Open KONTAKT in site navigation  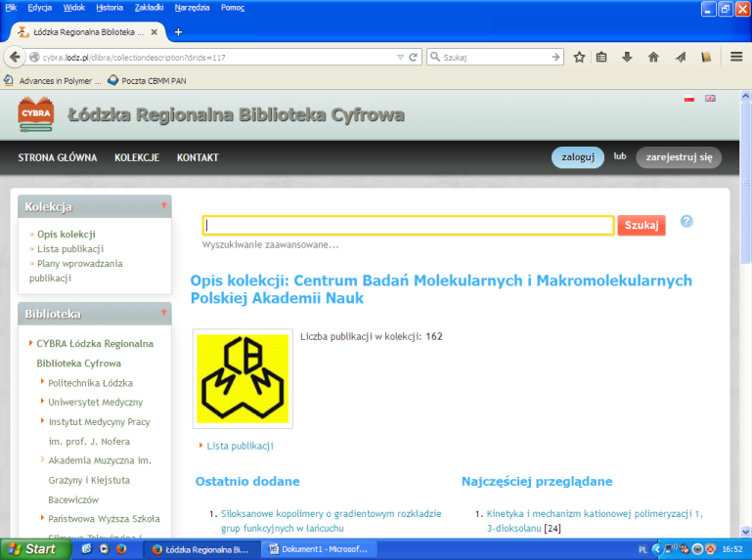[x=198, y=157]
